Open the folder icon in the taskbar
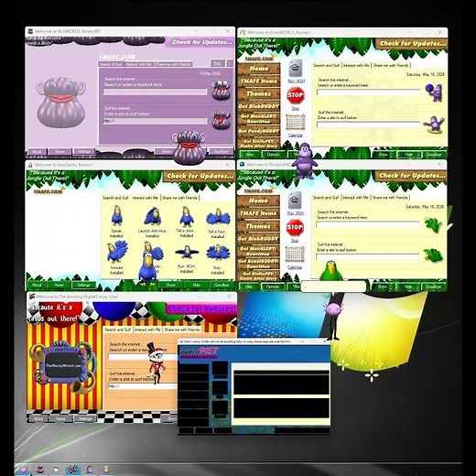 pyautogui.click(x=56, y=470)
